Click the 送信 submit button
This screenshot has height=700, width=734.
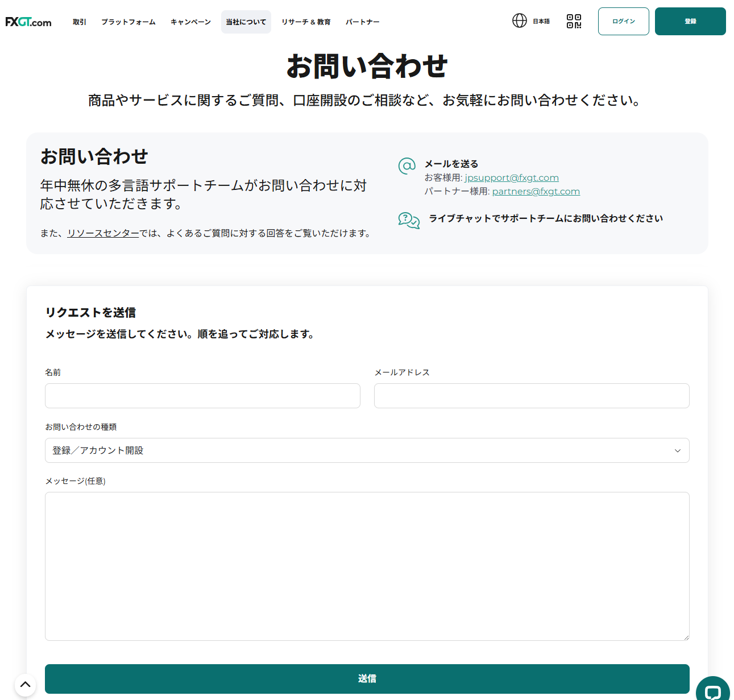click(367, 678)
